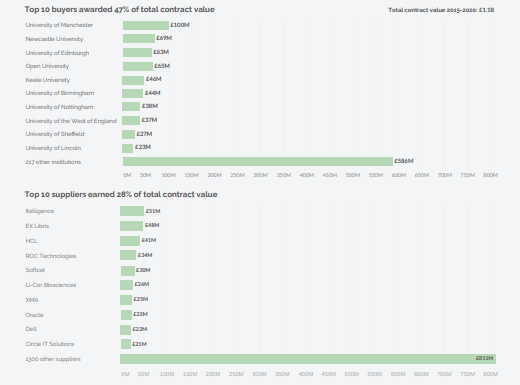The height and width of the screenshot is (385, 520).
Task: Select the University of Birmingham label
Action: (60, 93)
